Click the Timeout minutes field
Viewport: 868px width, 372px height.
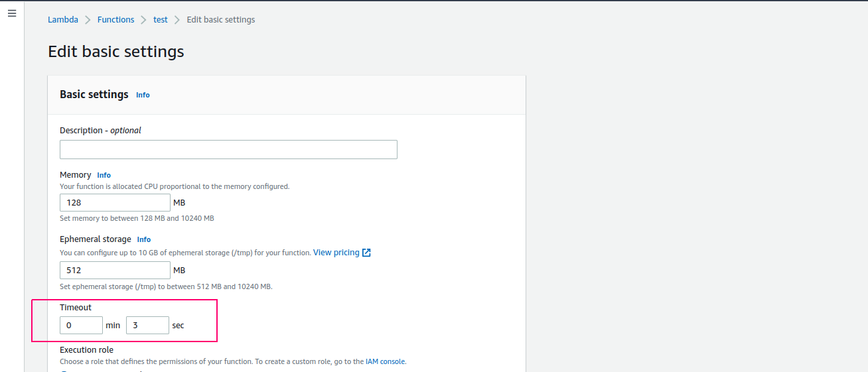tap(81, 326)
